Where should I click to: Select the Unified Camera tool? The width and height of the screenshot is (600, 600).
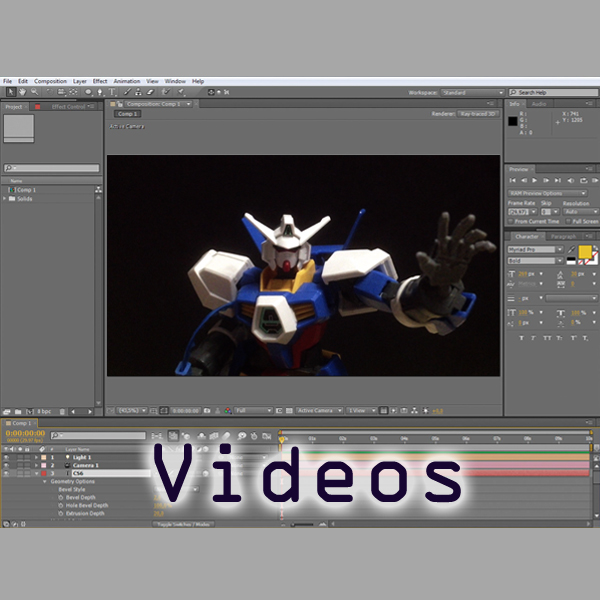[61, 92]
